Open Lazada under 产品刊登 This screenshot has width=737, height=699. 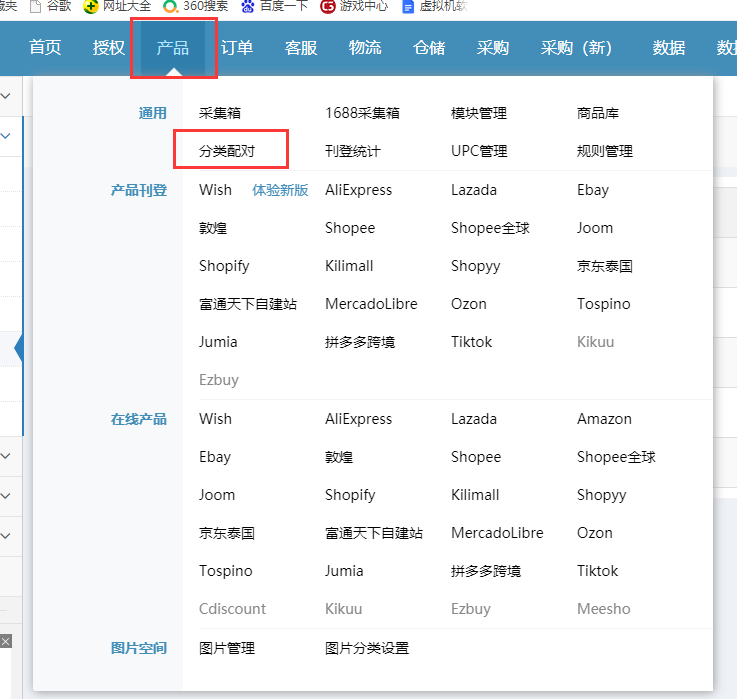(474, 190)
